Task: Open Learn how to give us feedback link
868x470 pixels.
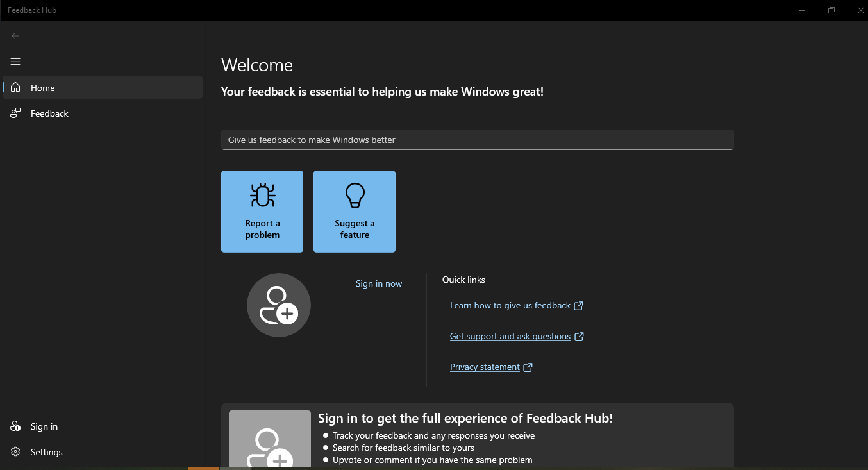Action: (x=510, y=305)
